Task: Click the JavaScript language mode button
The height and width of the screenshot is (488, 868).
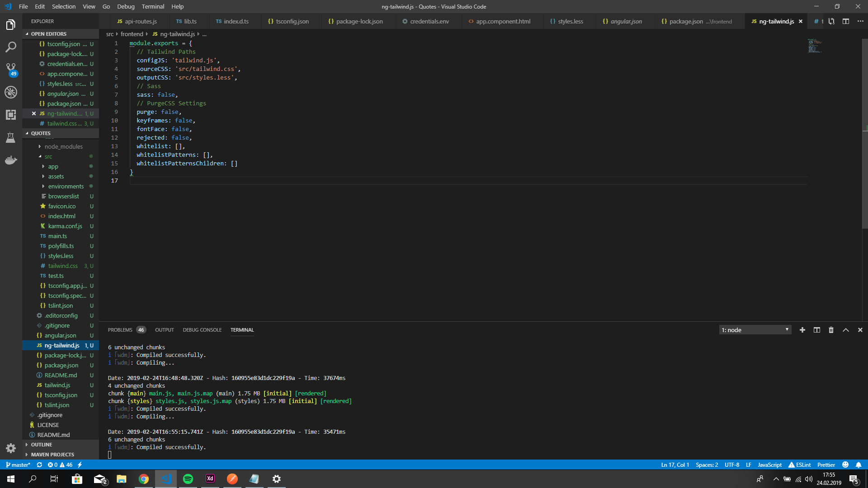Action: [769, 465]
